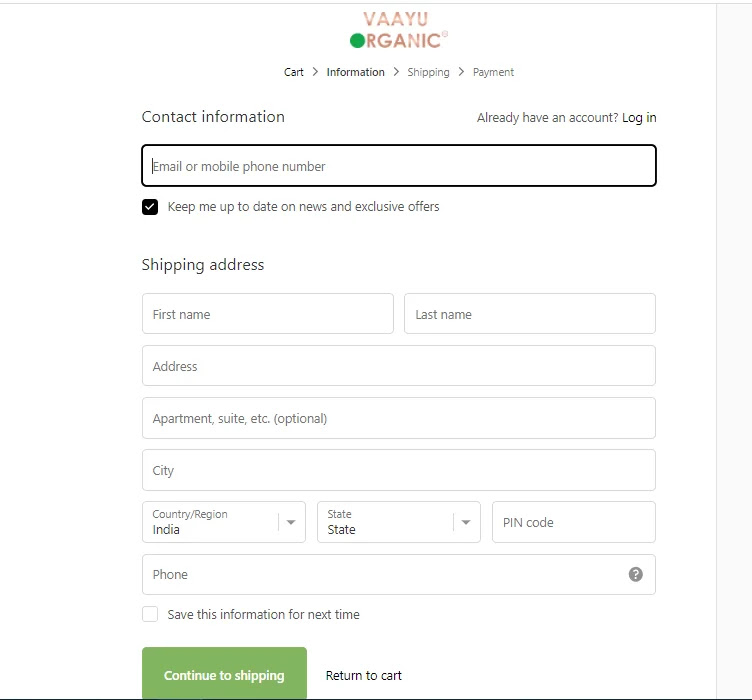This screenshot has width=752, height=700.
Task: Click the Country/Region dropdown arrow icon
Action: (291, 522)
